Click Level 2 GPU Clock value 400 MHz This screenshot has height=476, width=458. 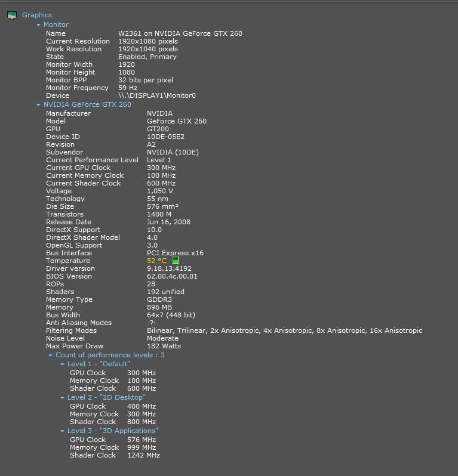click(x=142, y=406)
